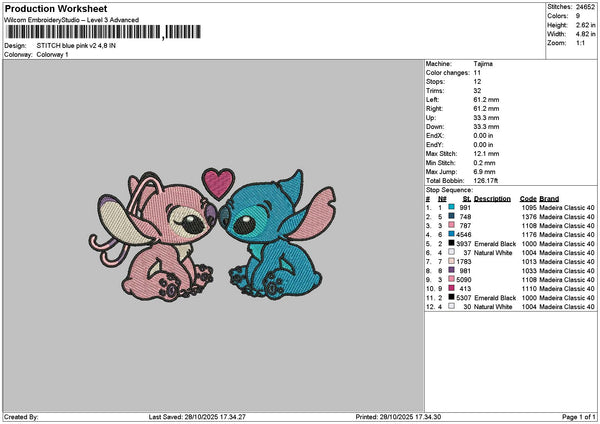The image size is (600, 424).
Task: Click the dark blue swatch beside 748 stitches
Action: tap(452, 216)
